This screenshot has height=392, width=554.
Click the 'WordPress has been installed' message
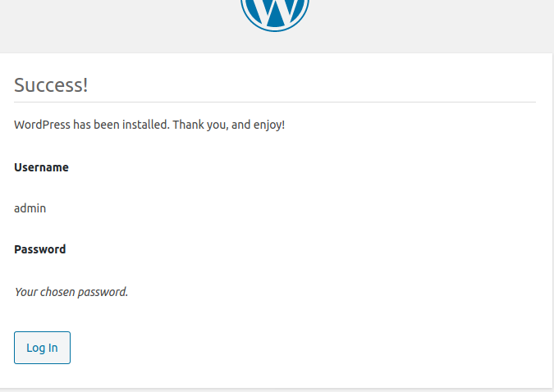(149, 125)
